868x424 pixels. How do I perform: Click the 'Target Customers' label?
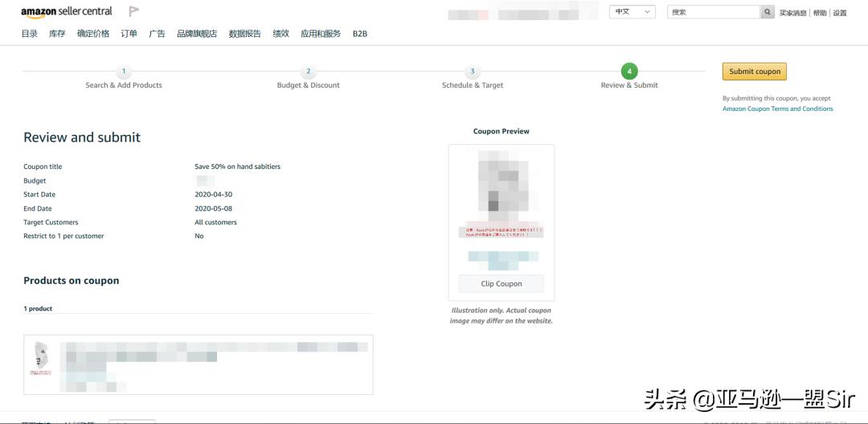click(x=51, y=222)
